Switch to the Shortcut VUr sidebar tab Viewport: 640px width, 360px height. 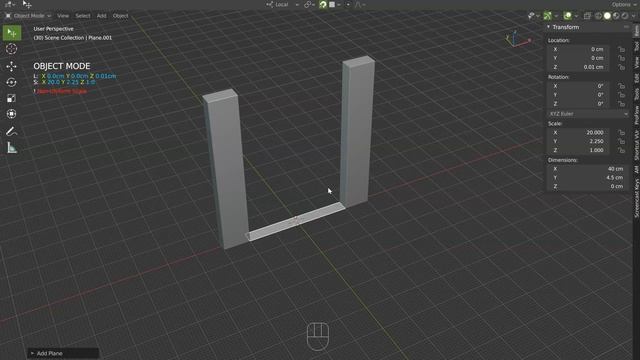[636, 145]
